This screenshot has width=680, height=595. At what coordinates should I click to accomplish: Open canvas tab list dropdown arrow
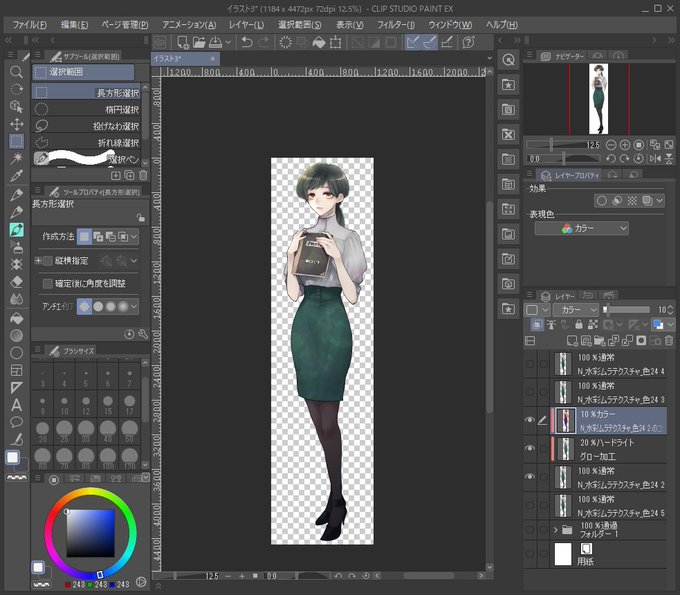point(490,58)
